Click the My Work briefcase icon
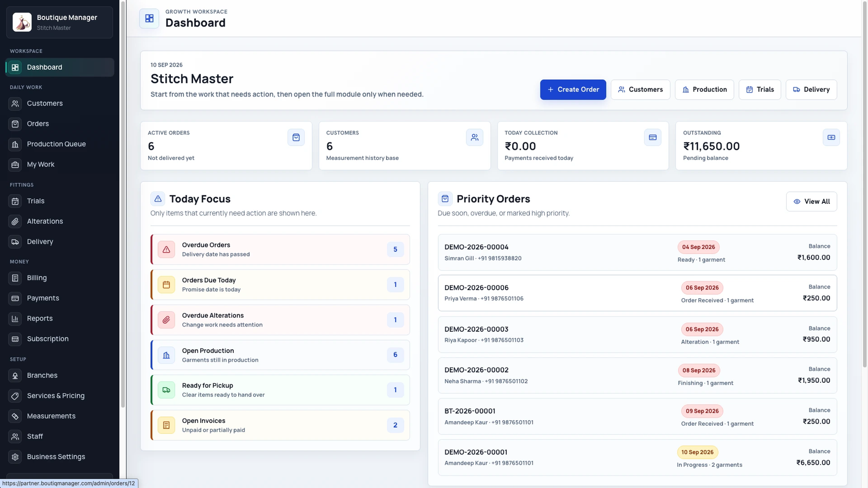This screenshot has height=488, width=868. coord(15,164)
